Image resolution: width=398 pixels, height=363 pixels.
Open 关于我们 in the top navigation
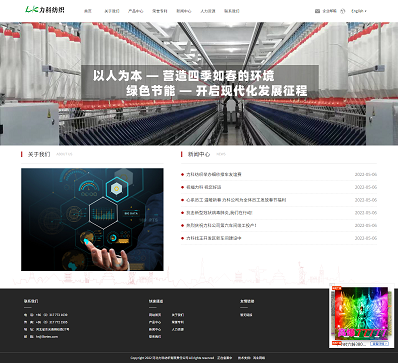(112, 11)
